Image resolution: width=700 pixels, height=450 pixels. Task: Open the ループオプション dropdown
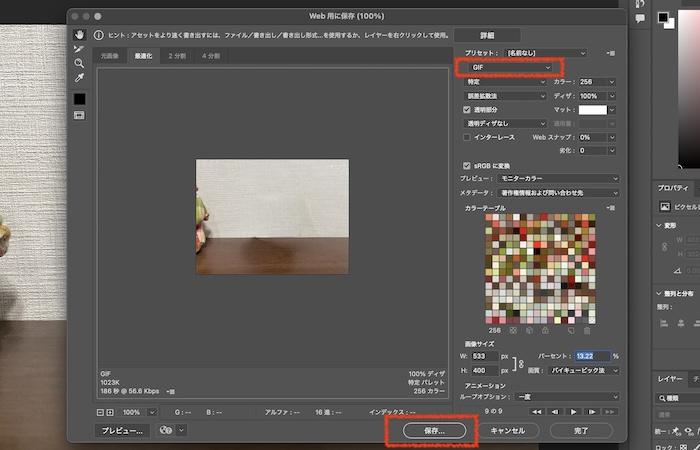tap(567, 397)
